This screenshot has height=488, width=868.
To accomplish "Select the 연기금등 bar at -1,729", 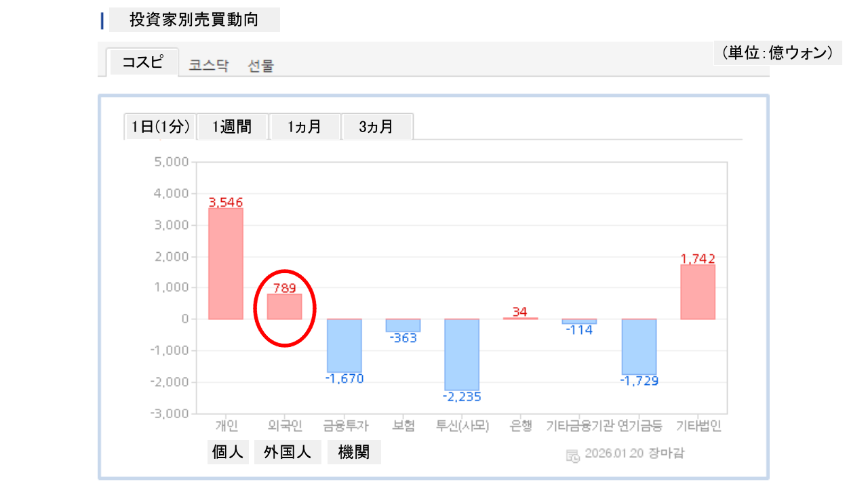I will pos(639,346).
